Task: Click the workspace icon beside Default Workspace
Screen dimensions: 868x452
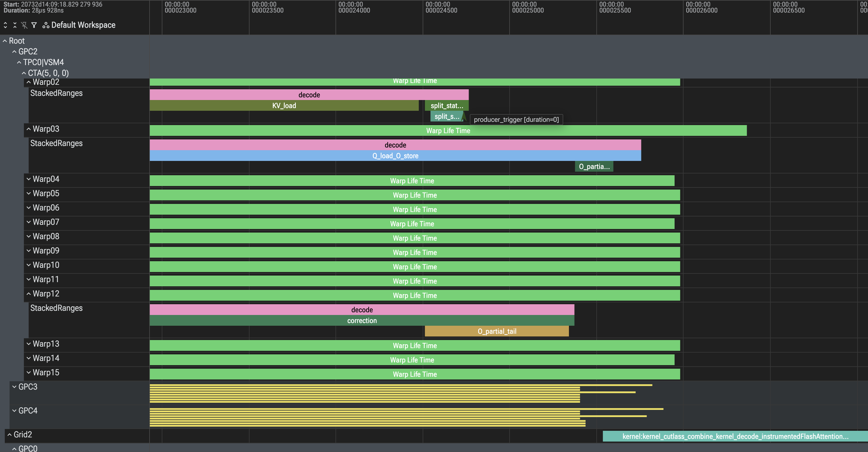Action: 46,25
